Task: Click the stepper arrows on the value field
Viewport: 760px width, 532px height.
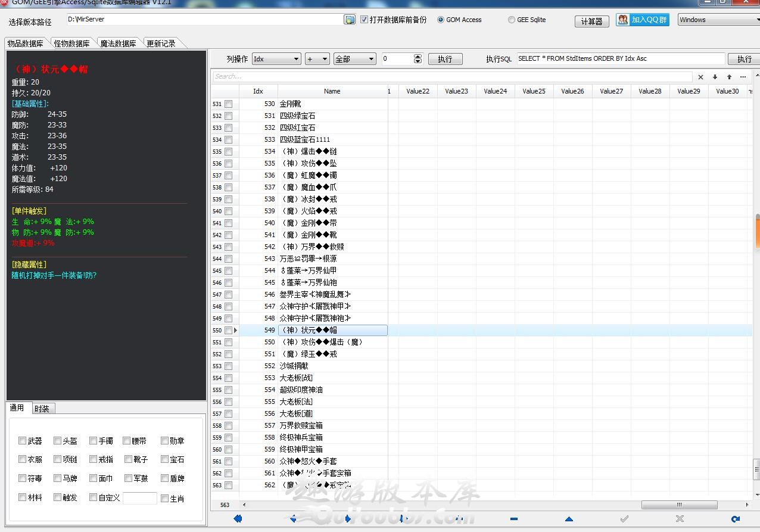Action: [x=418, y=59]
